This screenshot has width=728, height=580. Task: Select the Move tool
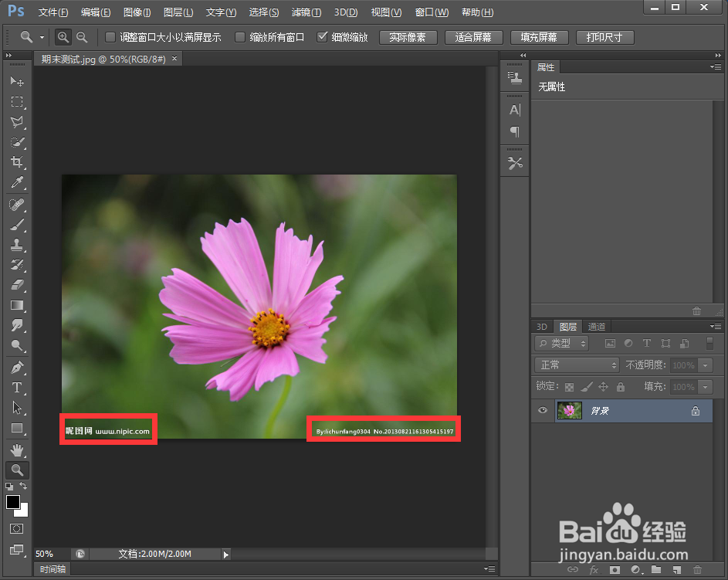(x=17, y=81)
